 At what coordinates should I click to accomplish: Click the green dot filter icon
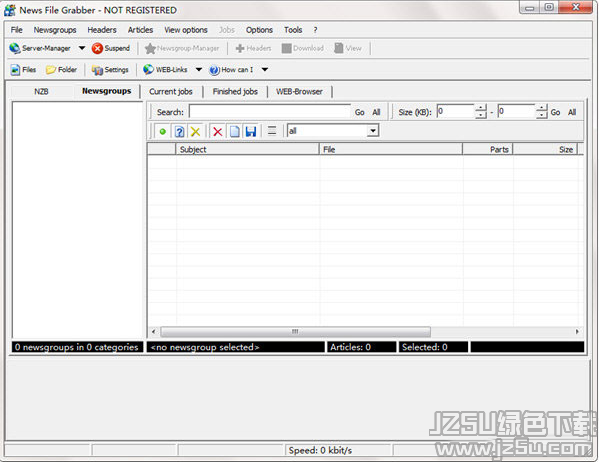click(x=163, y=131)
